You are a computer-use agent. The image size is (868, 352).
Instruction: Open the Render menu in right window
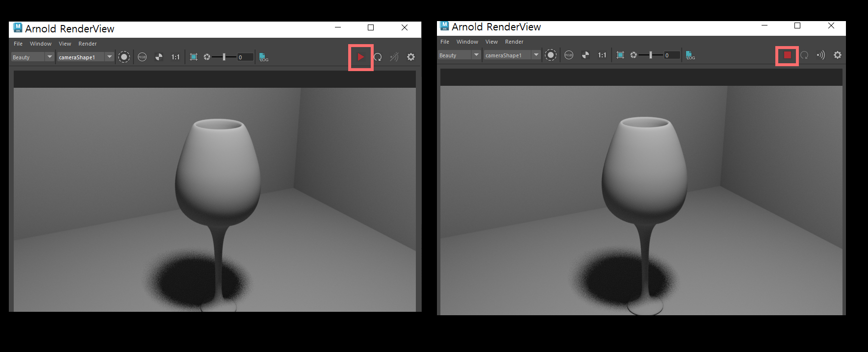[x=514, y=42]
